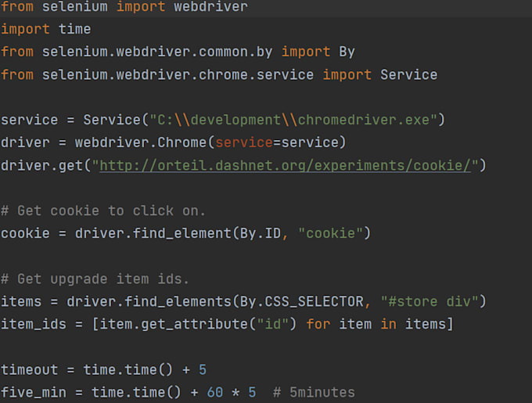The image size is (532, 403).
Task: Click the "# 5minutes" comment
Action: click(x=314, y=393)
